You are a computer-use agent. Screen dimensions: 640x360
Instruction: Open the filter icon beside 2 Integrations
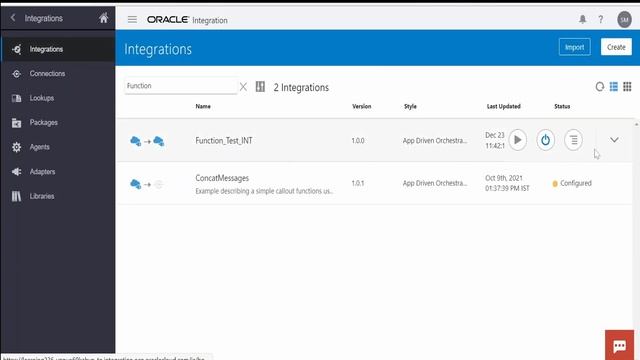[x=260, y=87]
